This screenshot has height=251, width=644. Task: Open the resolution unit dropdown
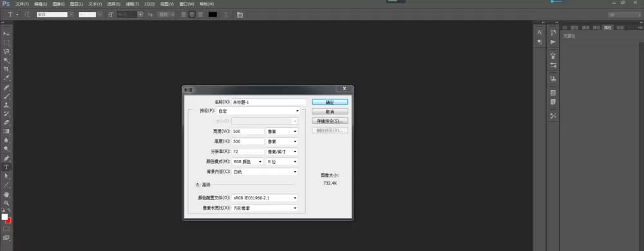282,152
